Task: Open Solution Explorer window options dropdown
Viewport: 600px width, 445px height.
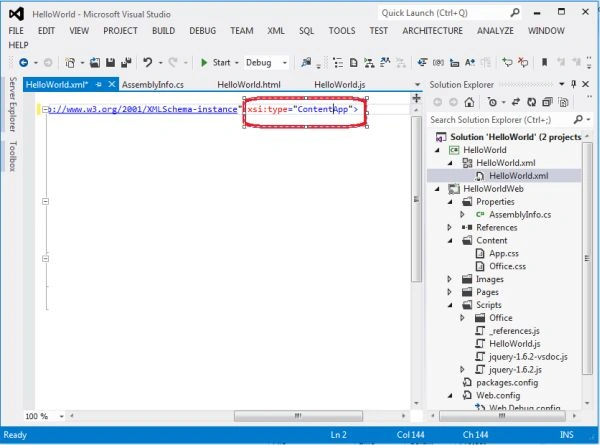Action: pyautogui.click(x=562, y=84)
